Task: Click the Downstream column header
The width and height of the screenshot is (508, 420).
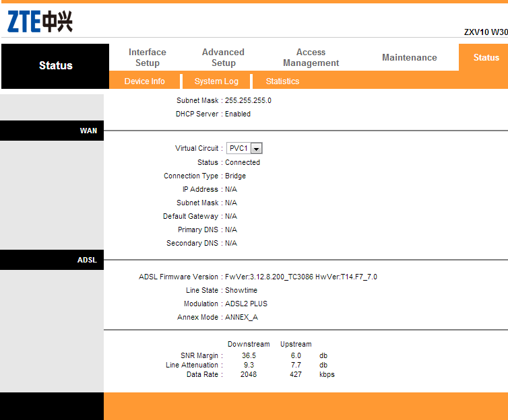Action: 249,345
